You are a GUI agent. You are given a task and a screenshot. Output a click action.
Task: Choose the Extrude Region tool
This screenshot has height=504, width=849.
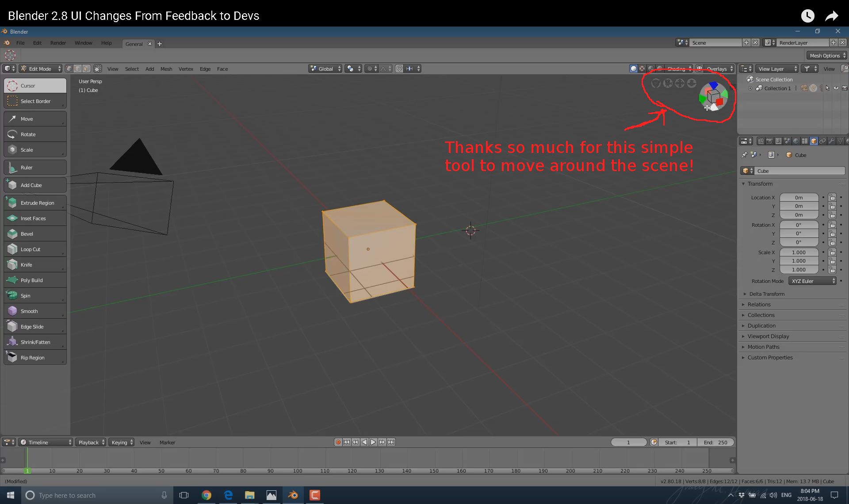pos(34,203)
